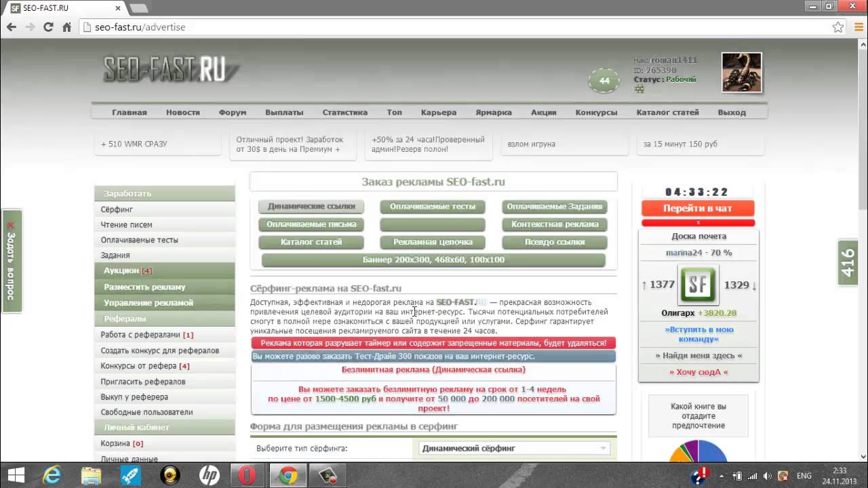This screenshot has height=488, width=868.
Task: Click the small brick status icon
Action: 639,89
